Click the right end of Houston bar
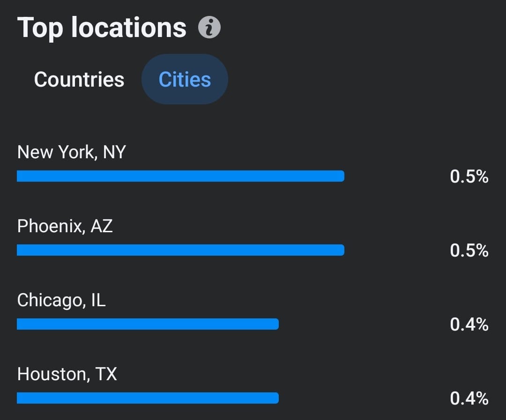Viewport: 506px width, 420px height. tap(276, 398)
